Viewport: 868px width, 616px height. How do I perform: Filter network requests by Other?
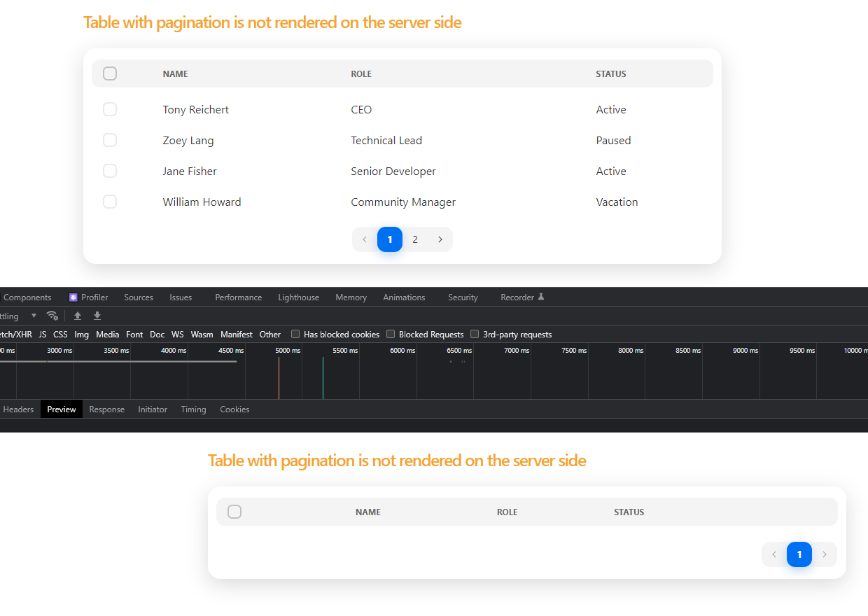[270, 335]
